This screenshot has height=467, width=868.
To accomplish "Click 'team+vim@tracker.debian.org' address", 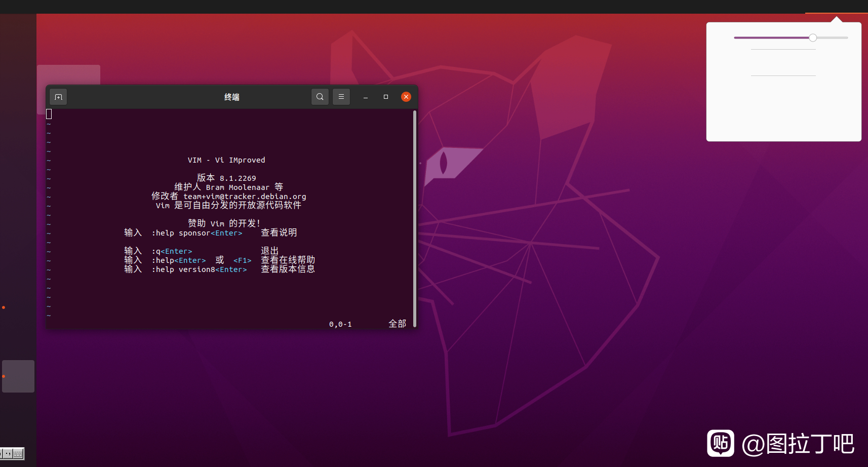I will point(245,197).
